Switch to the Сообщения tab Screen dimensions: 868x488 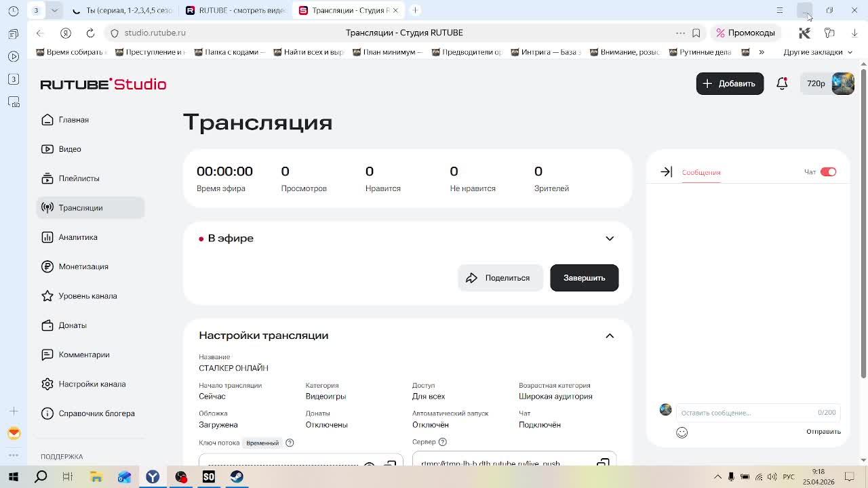click(701, 172)
